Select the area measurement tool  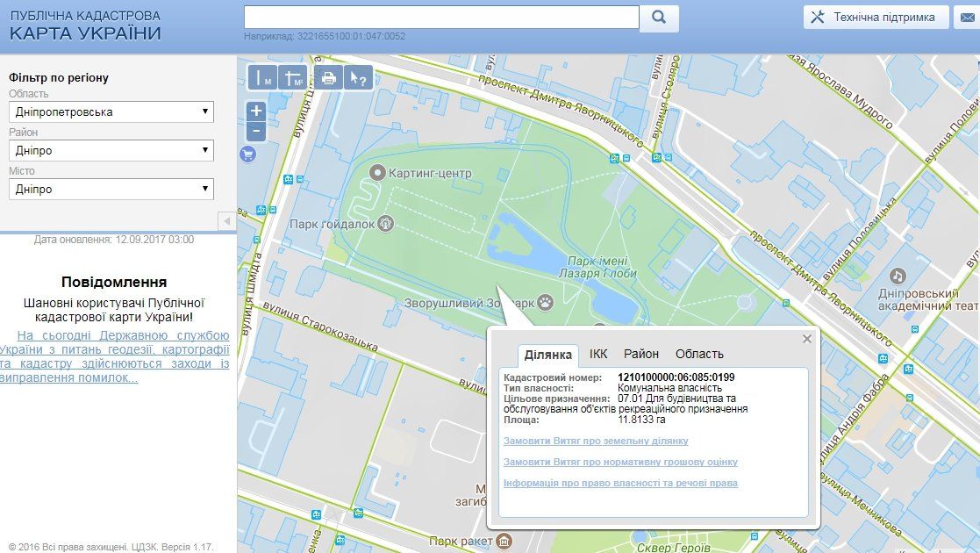tap(294, 77)
